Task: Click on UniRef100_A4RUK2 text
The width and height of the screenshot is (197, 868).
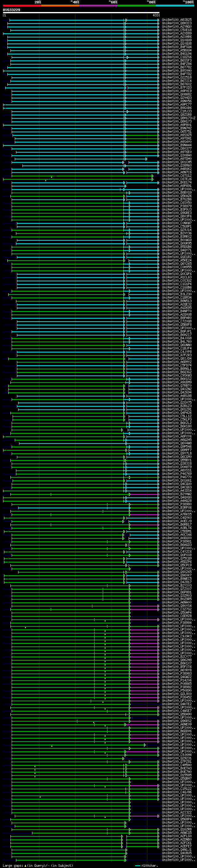Action: click(177, 169)
